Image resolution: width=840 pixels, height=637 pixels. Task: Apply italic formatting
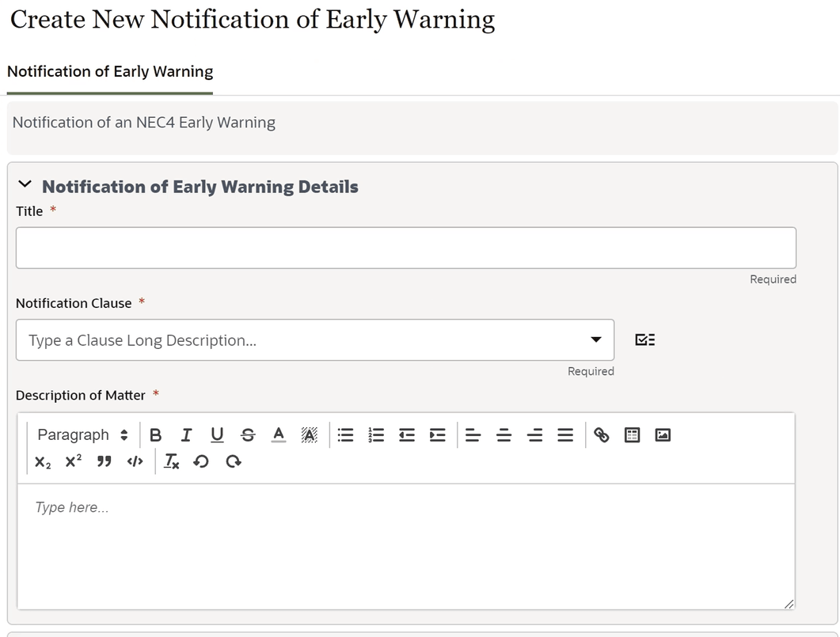click(x=186, y=434)
